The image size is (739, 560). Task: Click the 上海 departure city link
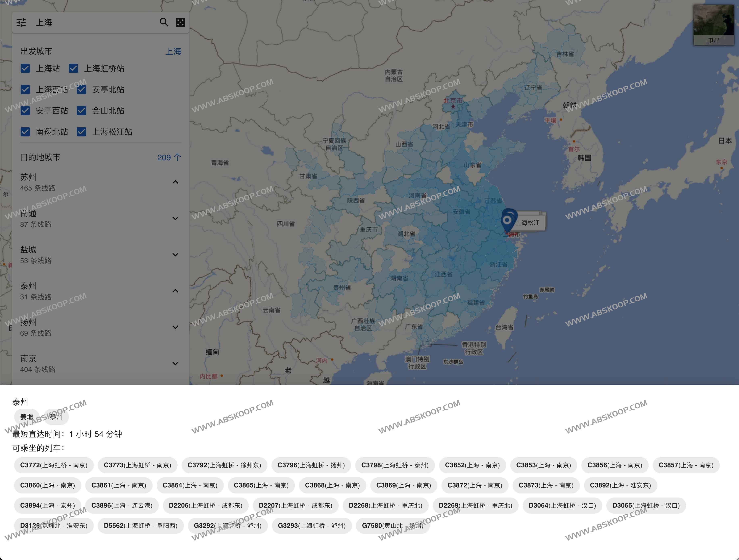pyautogui.click(x=173, y=51)
